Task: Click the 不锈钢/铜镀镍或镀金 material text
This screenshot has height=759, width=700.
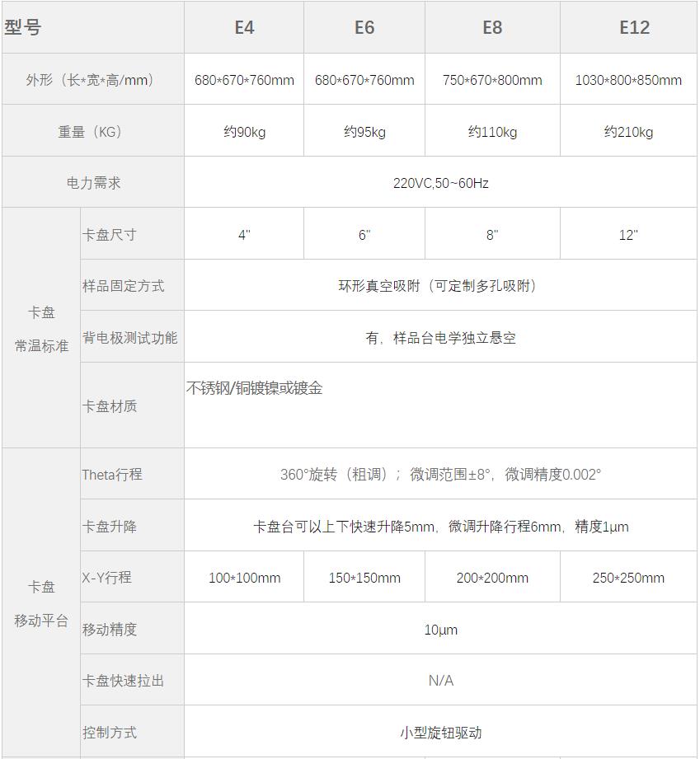Action: pos(254,388)
